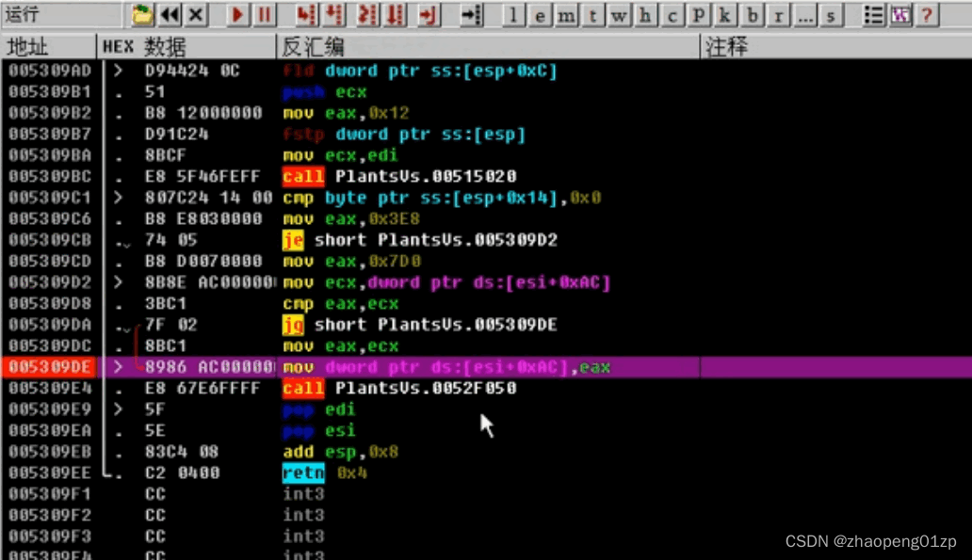972x560 pixels.
Task: Open the appearance options icon next to help
Action: tap(900, 15)
